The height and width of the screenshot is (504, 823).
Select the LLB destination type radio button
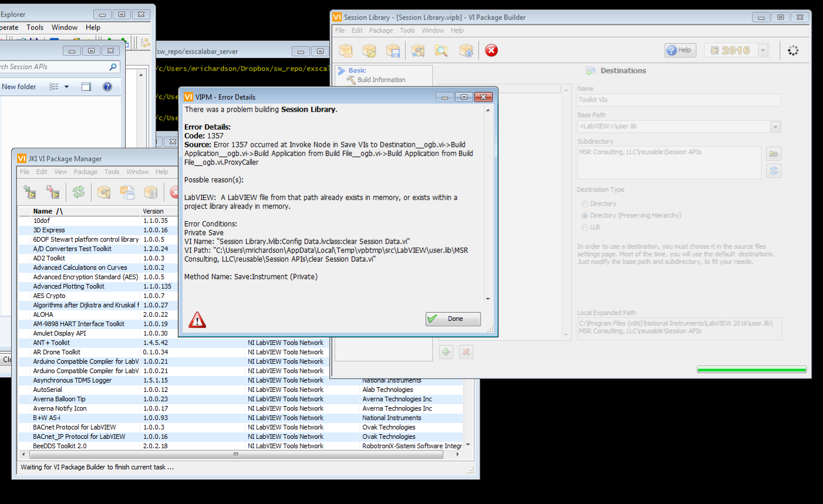[585, 227]
